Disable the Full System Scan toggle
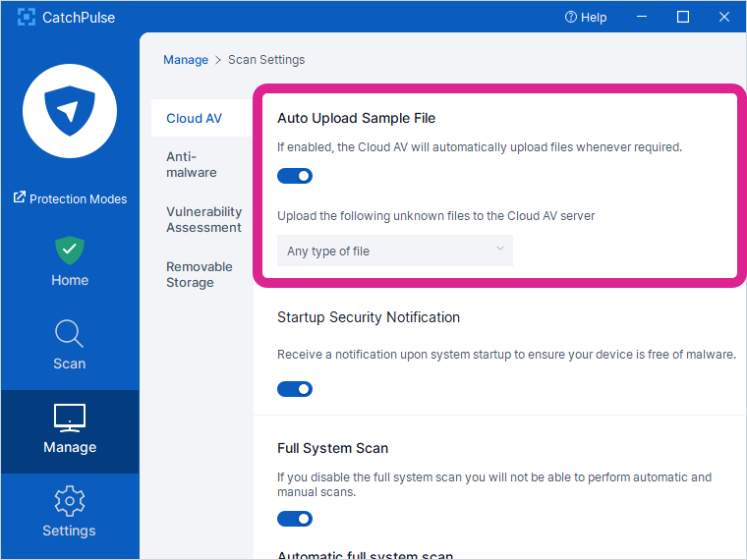 point(295,519)
